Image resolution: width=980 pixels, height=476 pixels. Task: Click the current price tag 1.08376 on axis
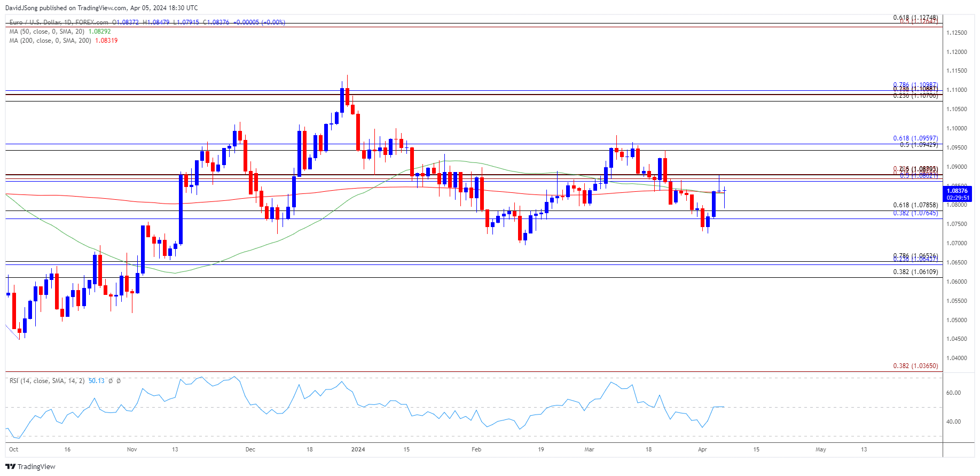pyautogui.click(x=957, y=191)
